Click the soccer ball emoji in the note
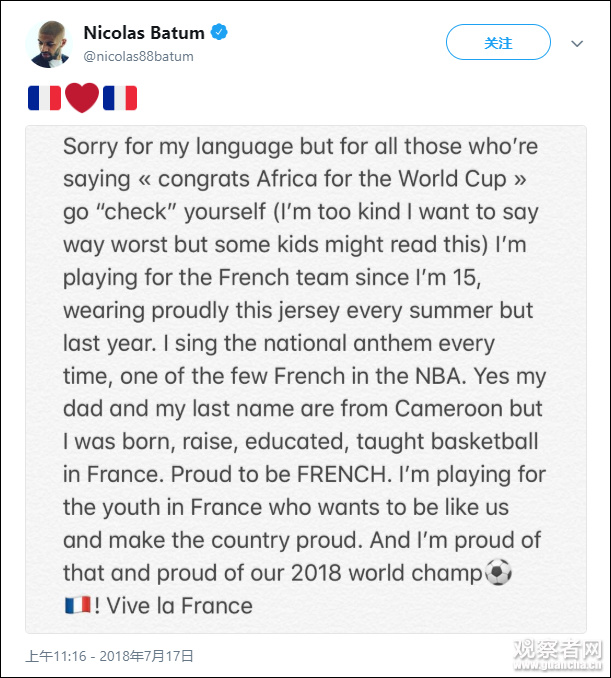 (x=498, y=573)
